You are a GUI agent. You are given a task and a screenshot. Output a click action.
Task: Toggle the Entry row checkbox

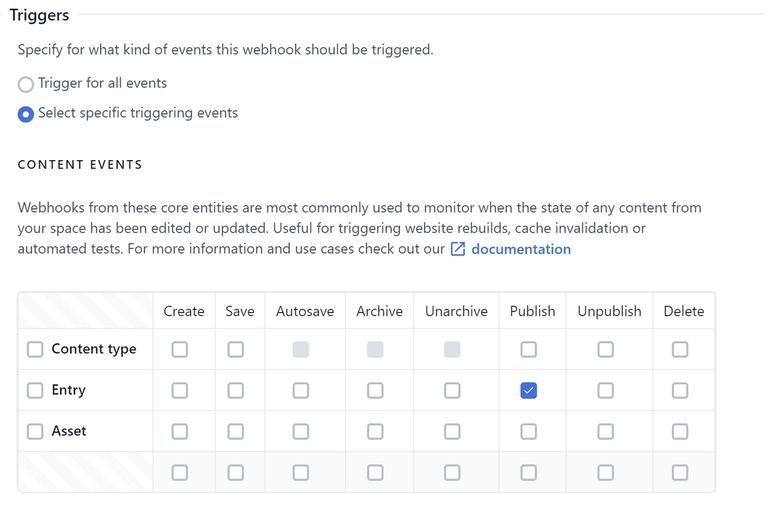pos(35,390)
